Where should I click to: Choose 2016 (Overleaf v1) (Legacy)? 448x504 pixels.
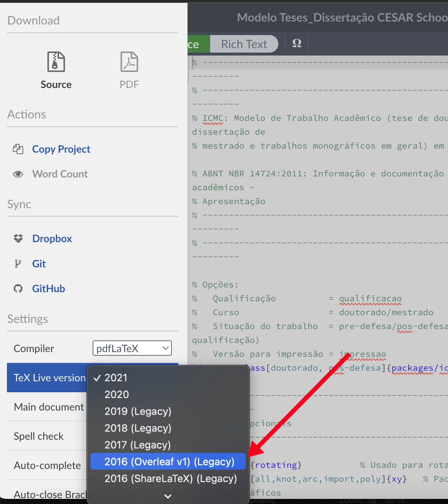coord(168,462)
